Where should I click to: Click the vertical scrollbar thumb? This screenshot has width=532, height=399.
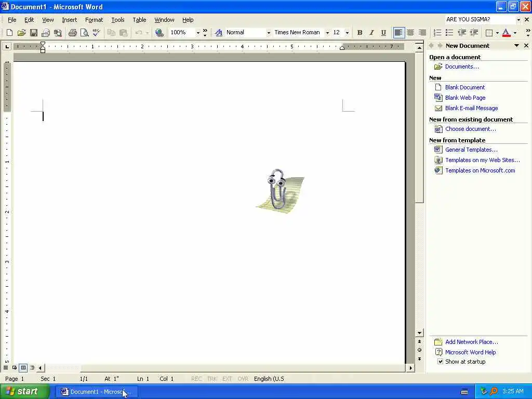pyautogui.click(x=419, y=127)
